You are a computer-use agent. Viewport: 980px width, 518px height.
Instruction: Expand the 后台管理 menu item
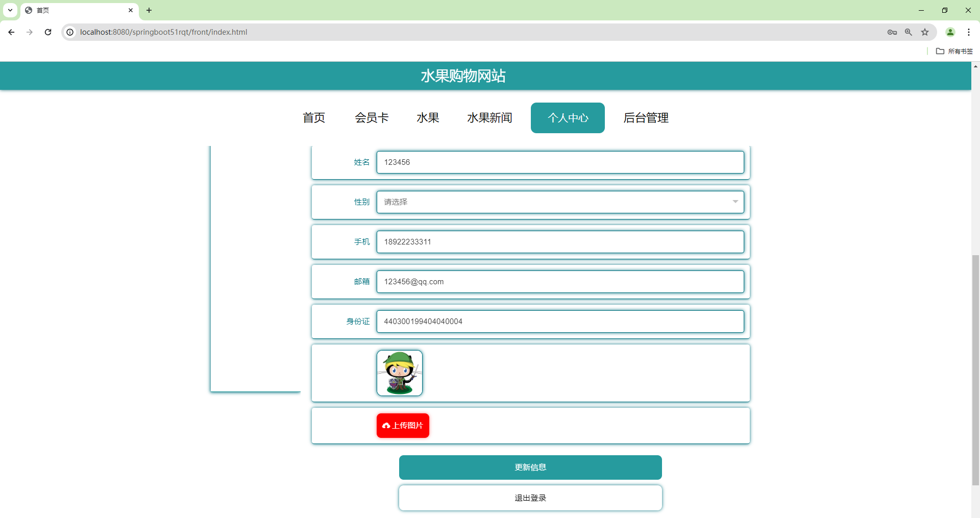pos(645,117)
